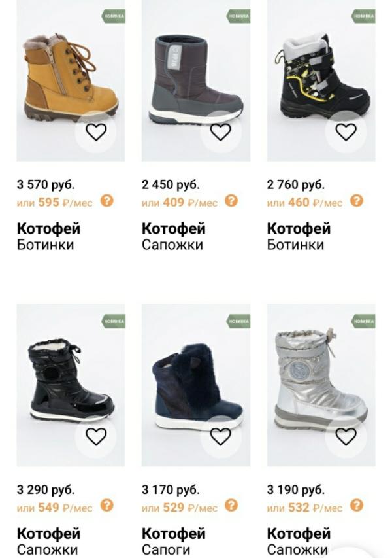Image resolution: width=392 pixels, height=558 pixels.
Task: Open installment info icon beside 532 ₽/мес
Action: [357, 505]
